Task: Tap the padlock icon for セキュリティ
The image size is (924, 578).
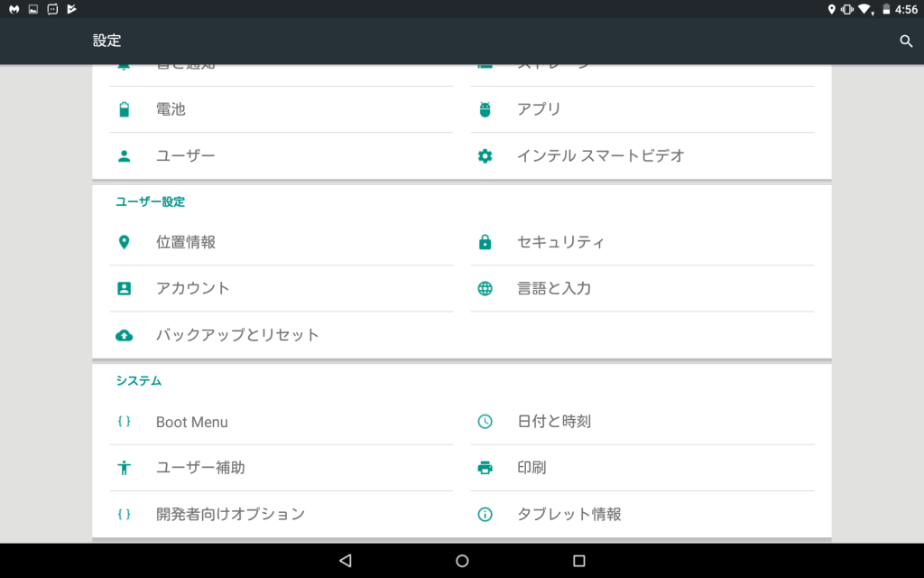Action: (x=485, y=242)
